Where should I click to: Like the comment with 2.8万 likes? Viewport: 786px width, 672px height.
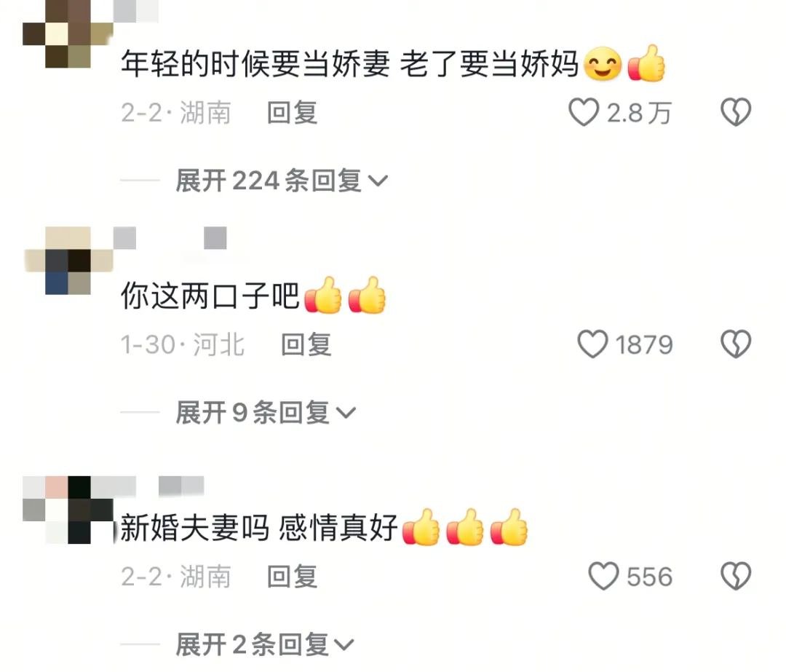[x=584, y=112]
